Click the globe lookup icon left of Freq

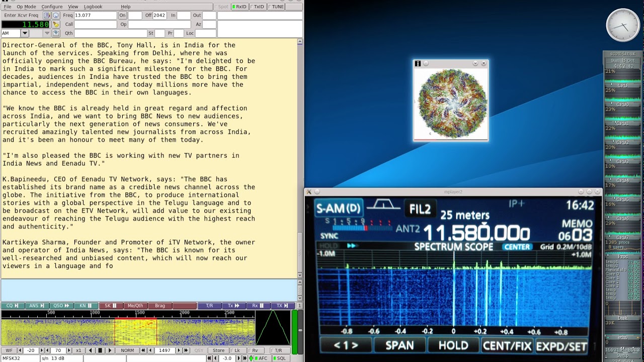[56, 16]
